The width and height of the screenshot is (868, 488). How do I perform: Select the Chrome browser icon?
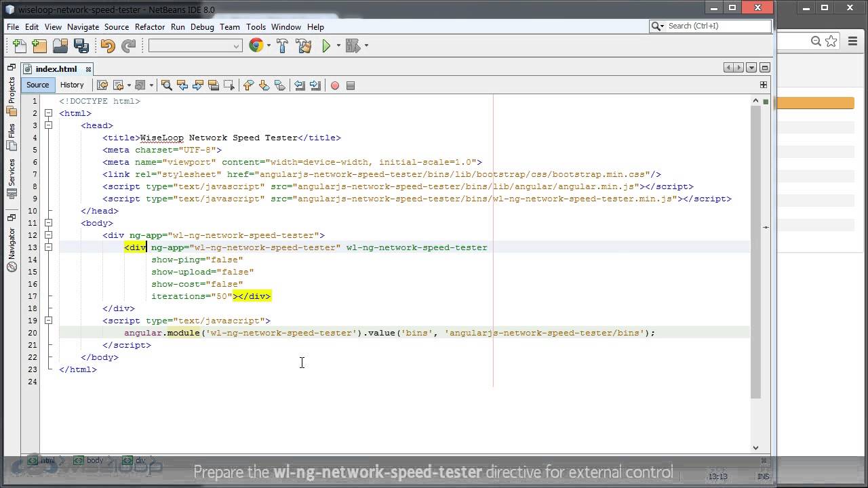[x=256, y=45]
